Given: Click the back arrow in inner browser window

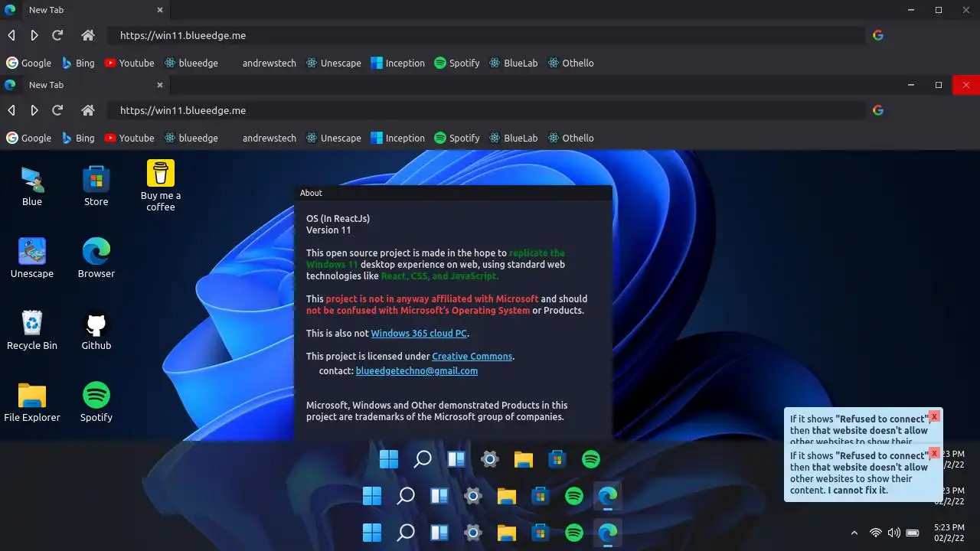Looking at the screenshot, I should click(11, 110).
